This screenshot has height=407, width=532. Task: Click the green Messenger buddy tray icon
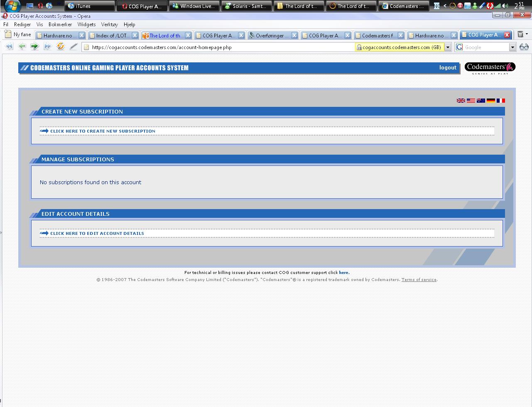[475, 6]
